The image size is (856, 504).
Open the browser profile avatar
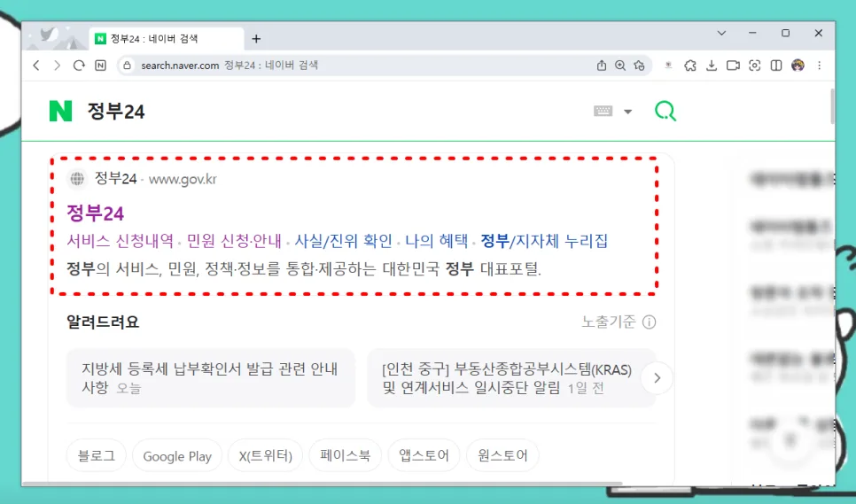tap(798, 66)
